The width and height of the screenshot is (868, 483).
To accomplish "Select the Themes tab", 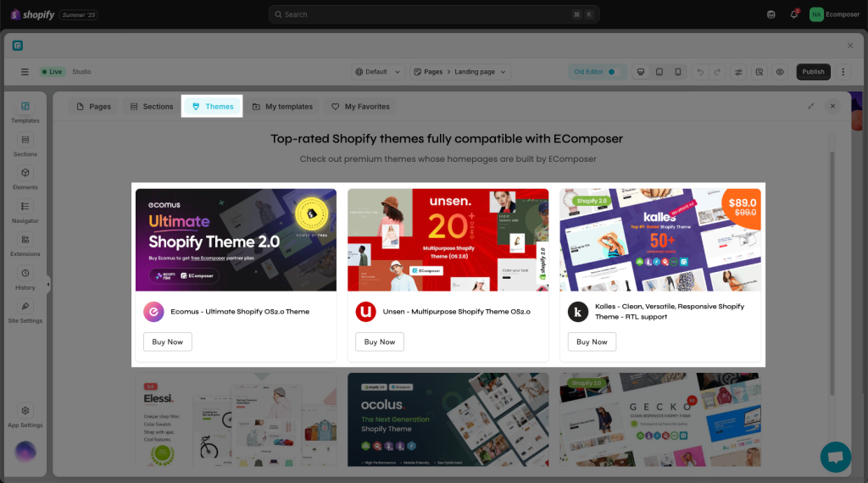I will pyautogui.click(x=213, y=106).
